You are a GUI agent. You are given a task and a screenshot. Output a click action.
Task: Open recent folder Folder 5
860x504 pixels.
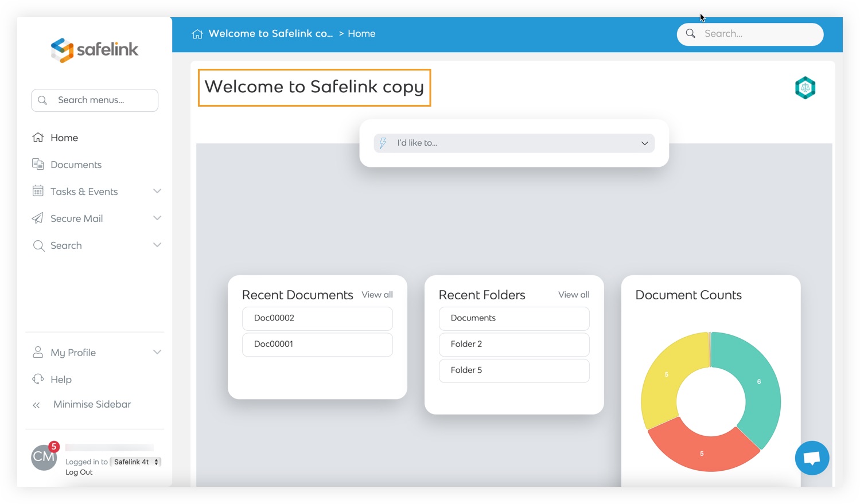(514, 371)
